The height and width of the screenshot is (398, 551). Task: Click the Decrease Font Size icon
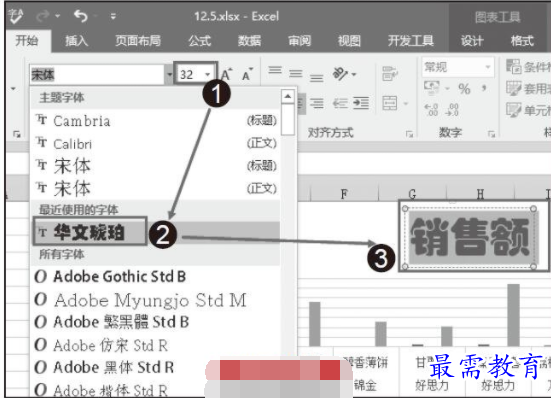click(x=247, y=74)
